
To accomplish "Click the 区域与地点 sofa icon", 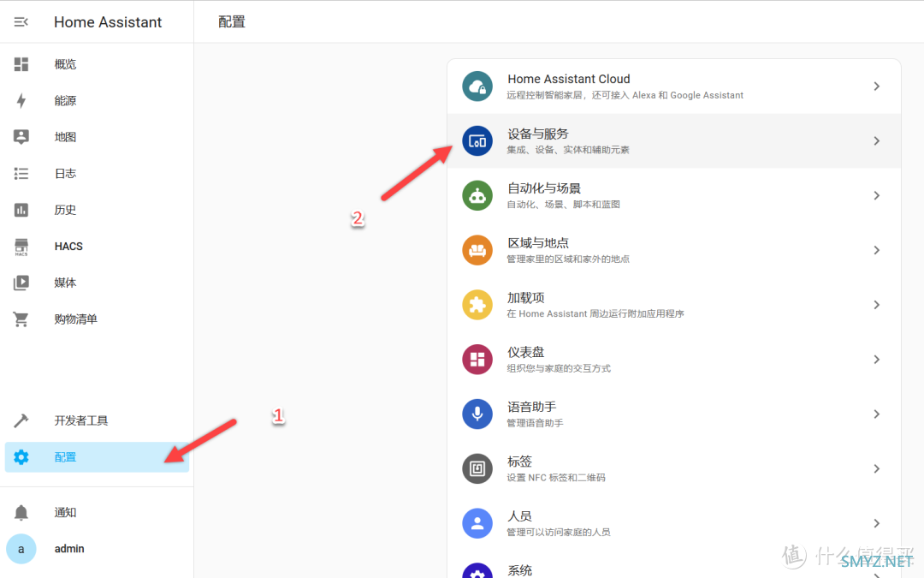I will [477, 250].
